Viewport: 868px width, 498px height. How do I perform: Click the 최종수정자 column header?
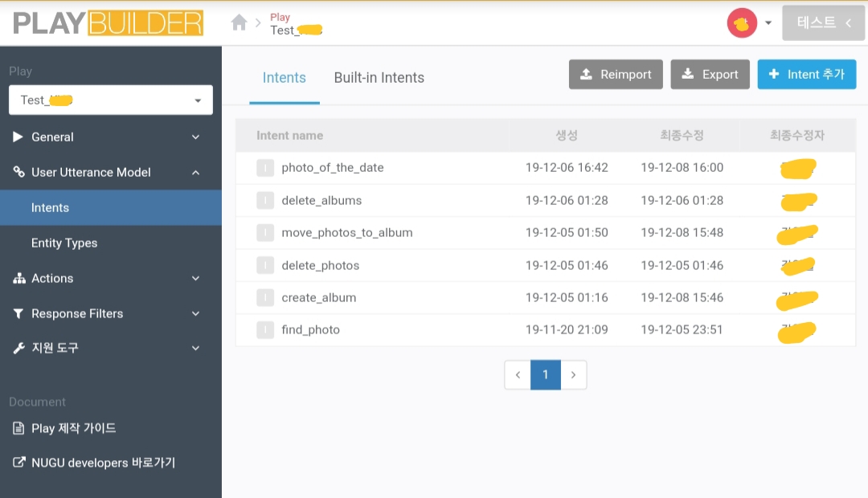click(x=797, y=136)
